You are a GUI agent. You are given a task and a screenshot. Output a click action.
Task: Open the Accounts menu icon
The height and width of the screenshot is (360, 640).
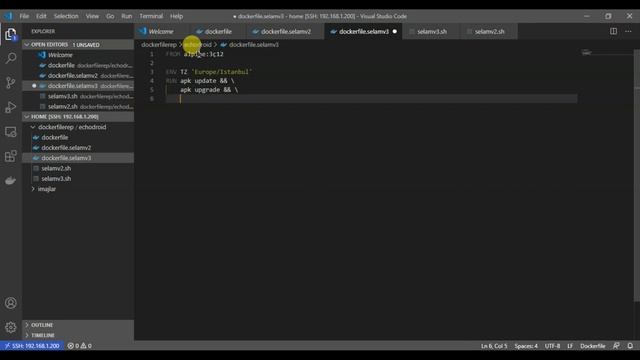pyautogui.click(x=11, y=303)
